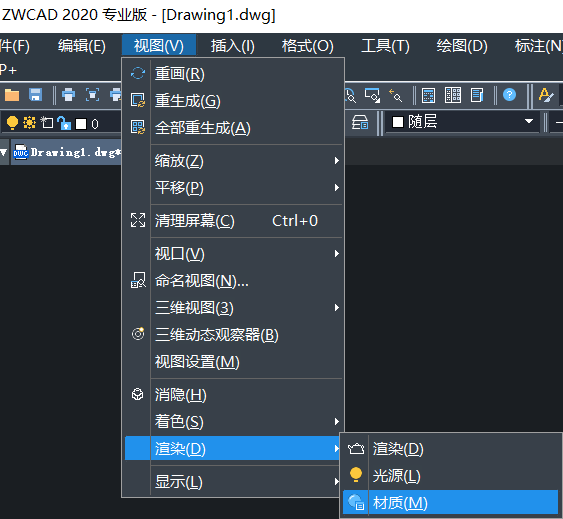
Task: Click the clean screen expand-arrows icon
Action: coord(138,220)
